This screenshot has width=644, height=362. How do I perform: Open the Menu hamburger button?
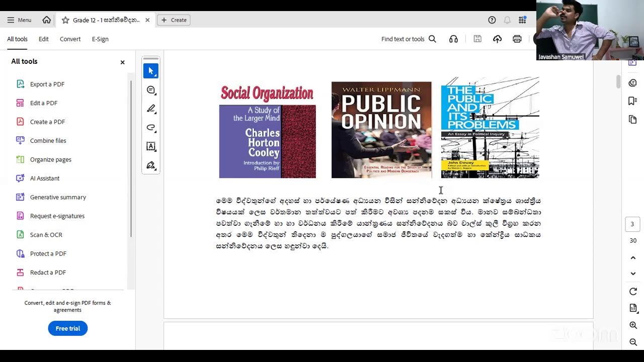click(x=19, y=20)
